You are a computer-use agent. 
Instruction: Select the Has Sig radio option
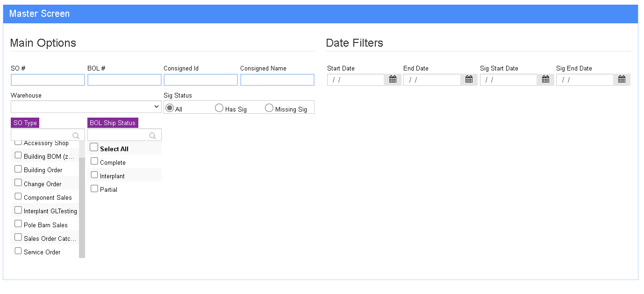pos(219,108)
